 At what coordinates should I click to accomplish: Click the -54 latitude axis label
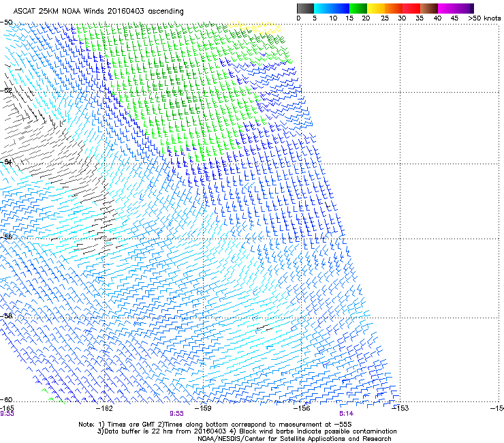(x=6, y=162)
